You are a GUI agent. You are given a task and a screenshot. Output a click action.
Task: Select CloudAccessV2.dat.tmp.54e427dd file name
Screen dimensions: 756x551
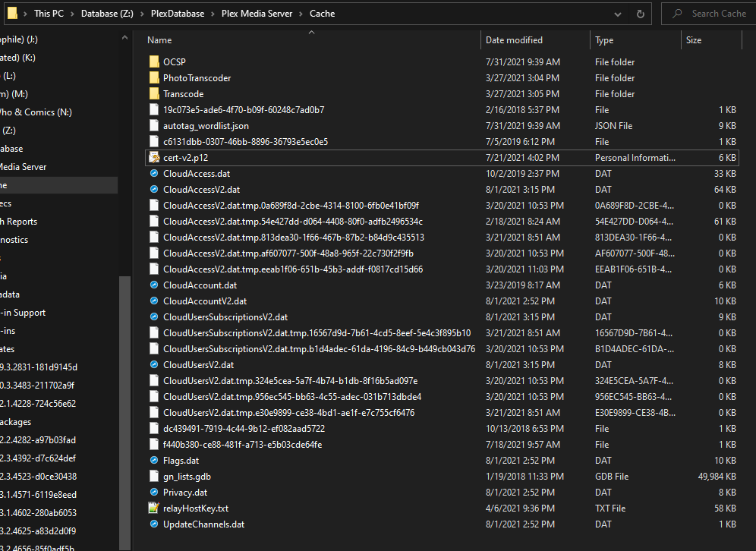pos(293,222)
